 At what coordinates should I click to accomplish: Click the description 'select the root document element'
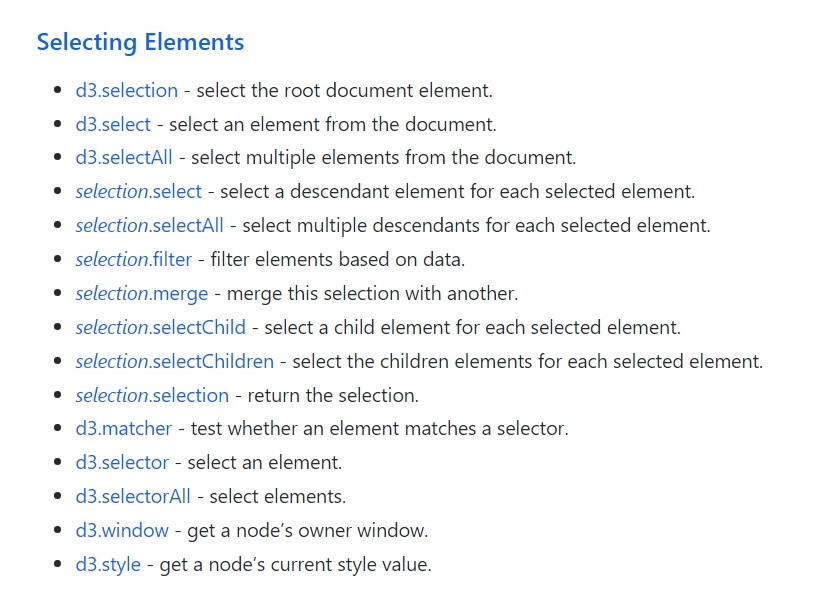pos(344,90)
